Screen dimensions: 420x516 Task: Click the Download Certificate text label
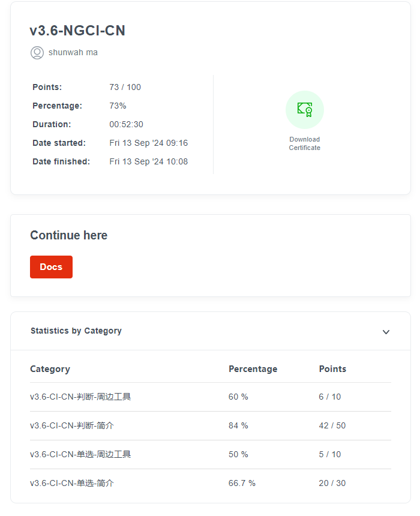coord(305,143)
